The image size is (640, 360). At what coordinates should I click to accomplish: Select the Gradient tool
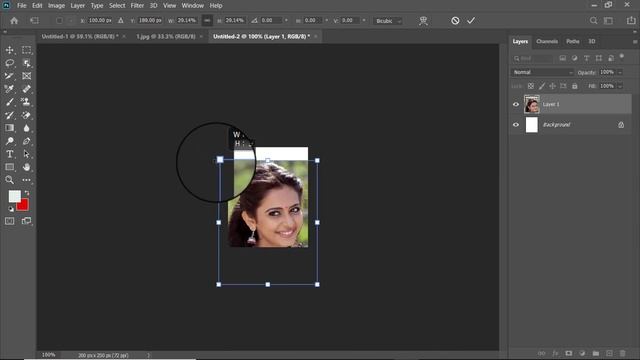[x=9, y=128]
